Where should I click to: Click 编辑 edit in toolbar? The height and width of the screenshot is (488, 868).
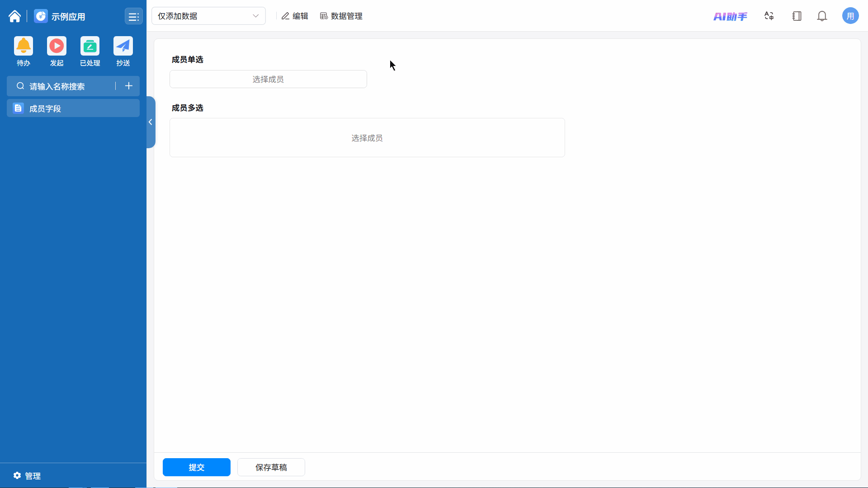[x=295, y=16]
